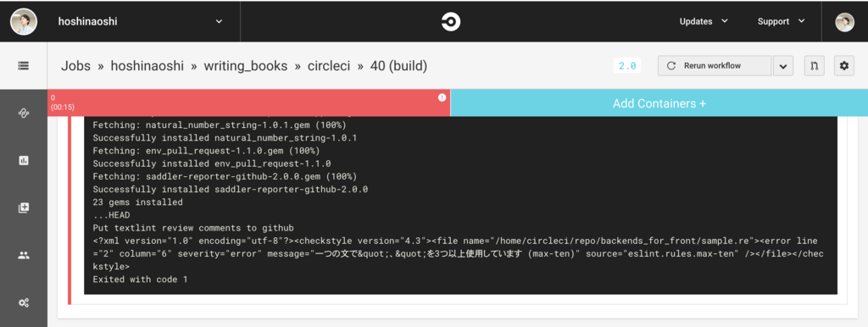Click the '23 gems installed' output line

[137, 202]
